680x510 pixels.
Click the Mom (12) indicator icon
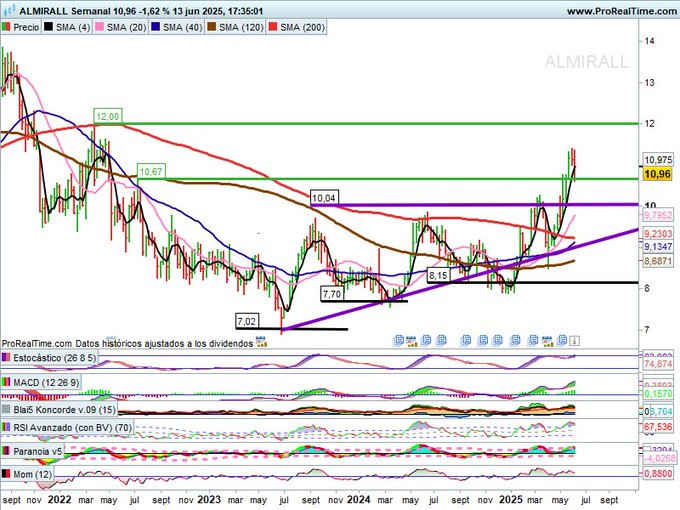[6, 474]
